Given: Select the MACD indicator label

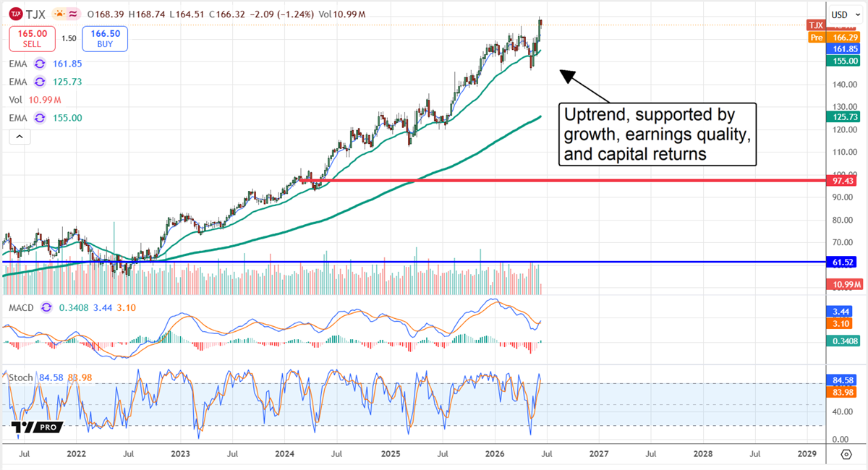Looking at the screenshot, I should [x=22, y=308].
